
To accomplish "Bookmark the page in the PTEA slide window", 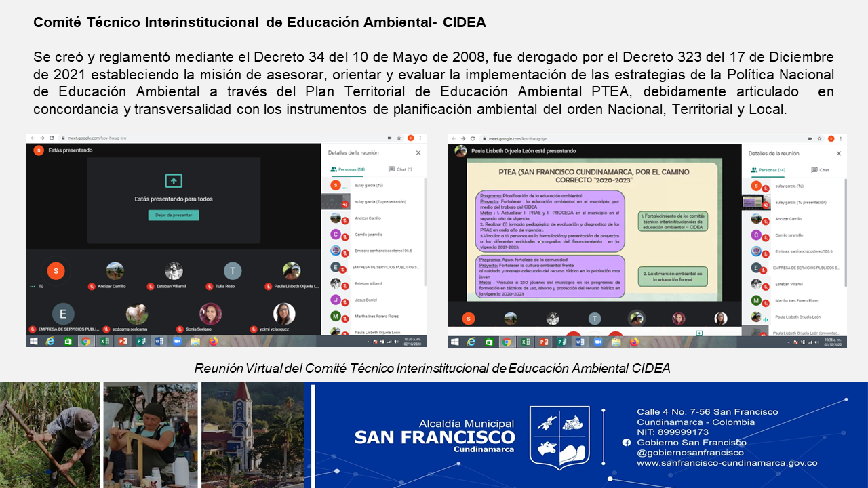I will (819, 138).
